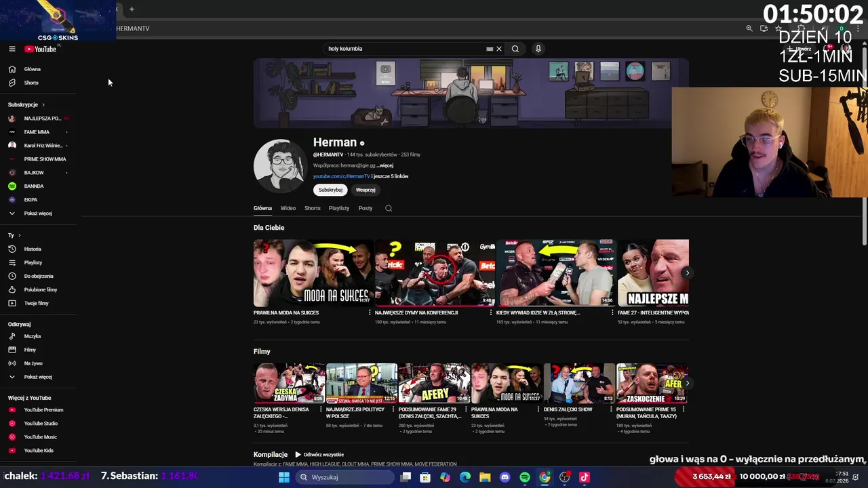Open Chrome zoom magnifier icon in address bar
868x488 pixels.
click(x=749, y=28)
